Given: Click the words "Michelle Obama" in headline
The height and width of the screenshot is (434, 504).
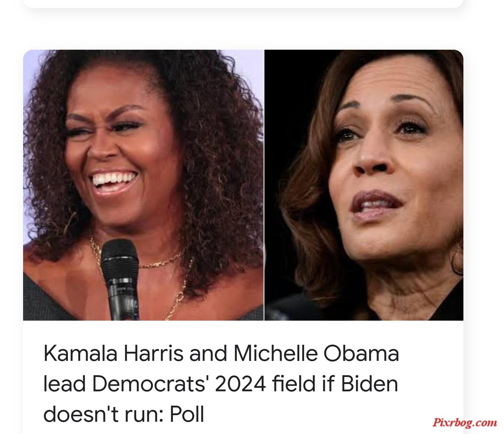Looking at the screenshot, I should tap(316, 353).
